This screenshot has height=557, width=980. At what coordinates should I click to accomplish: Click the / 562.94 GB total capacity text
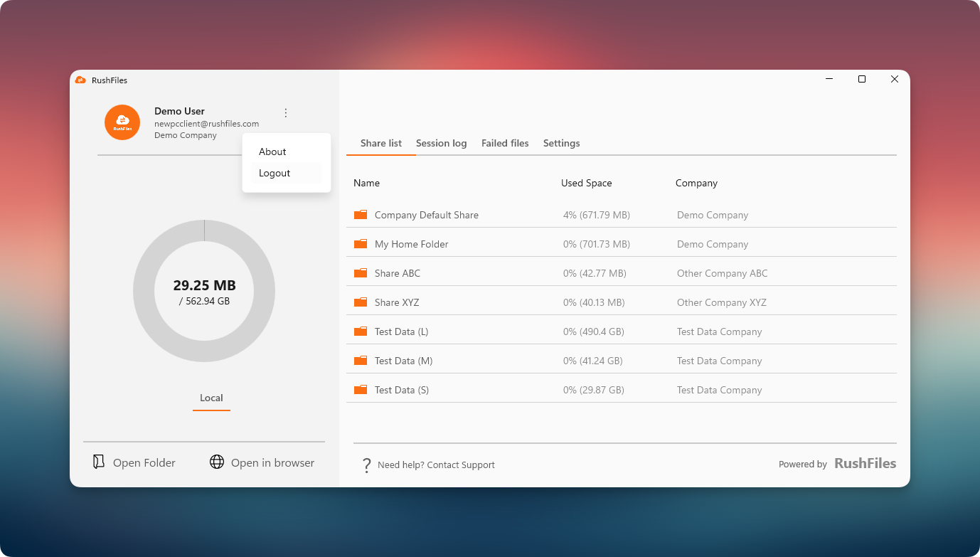coord(204,301)
